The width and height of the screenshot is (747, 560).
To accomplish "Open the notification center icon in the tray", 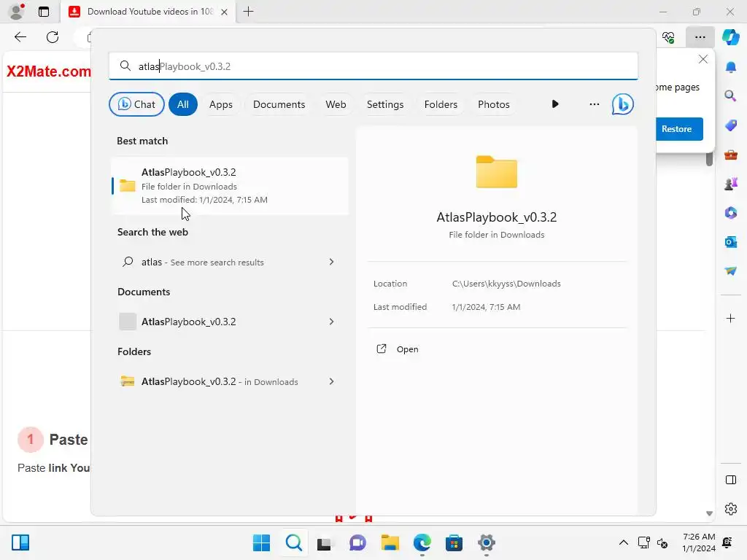I will click(x=727, y=542).
